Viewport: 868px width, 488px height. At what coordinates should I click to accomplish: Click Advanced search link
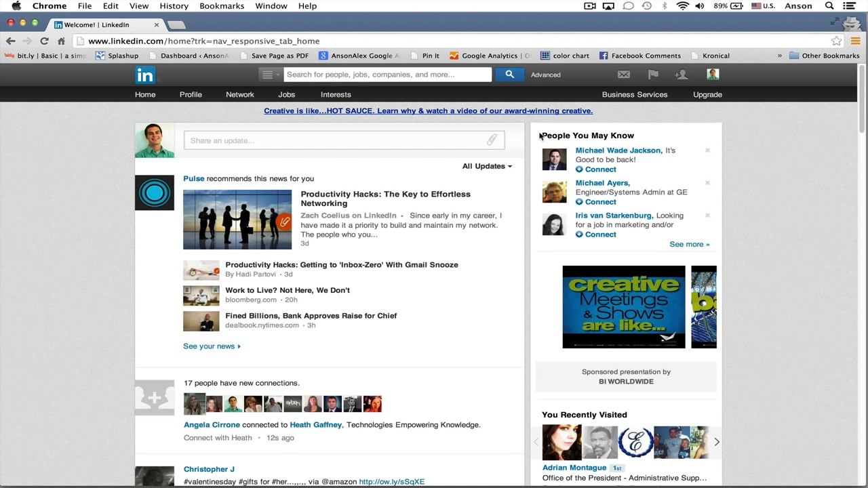pyautogui.click(x=546, y=75)
